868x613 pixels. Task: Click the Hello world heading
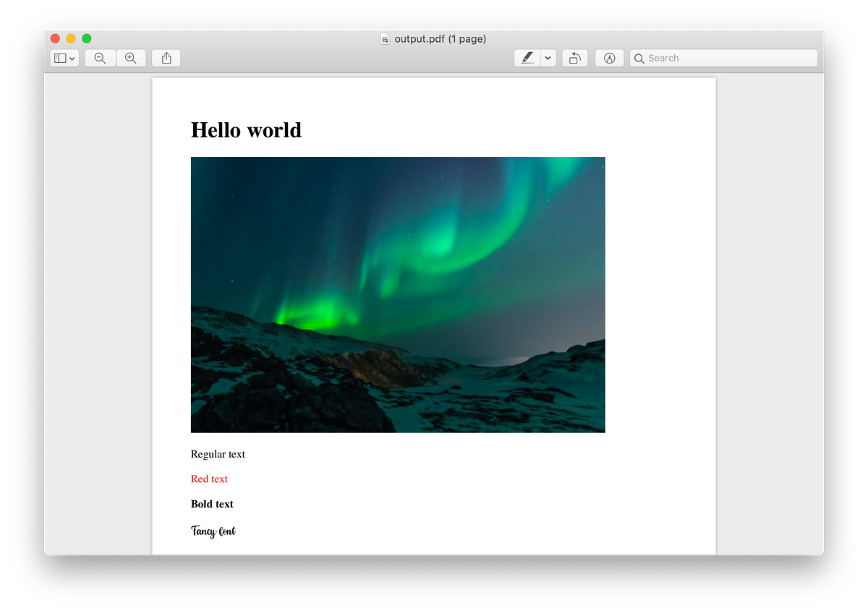[x=246, y=130]
